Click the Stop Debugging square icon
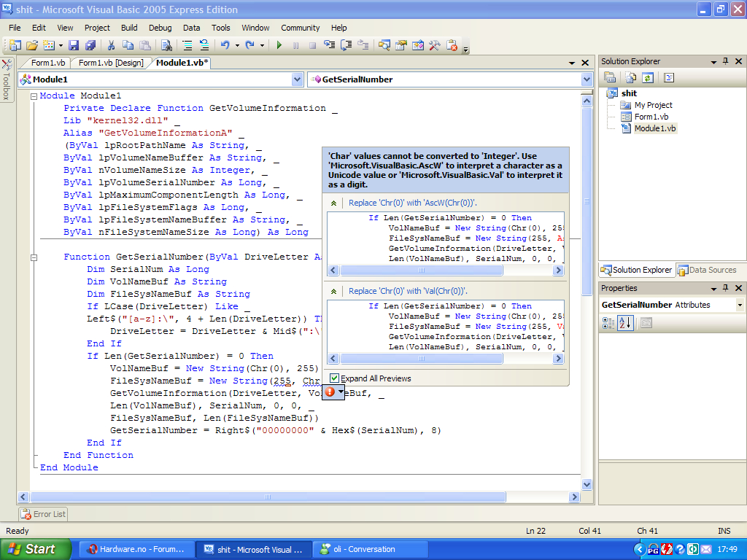The height and width of the screenshot is (560, 747). 312,45
